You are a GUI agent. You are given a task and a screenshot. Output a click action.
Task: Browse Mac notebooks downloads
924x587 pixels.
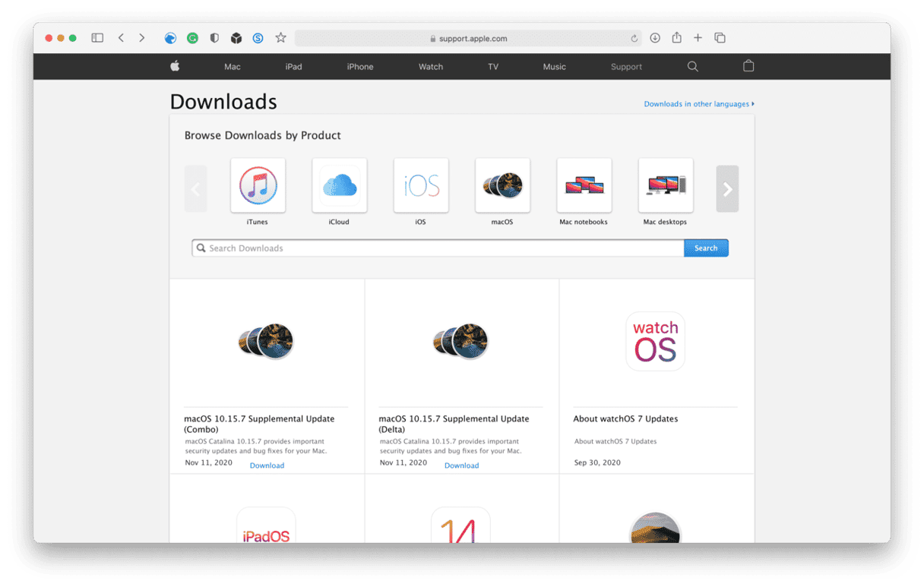pos(584,185)
